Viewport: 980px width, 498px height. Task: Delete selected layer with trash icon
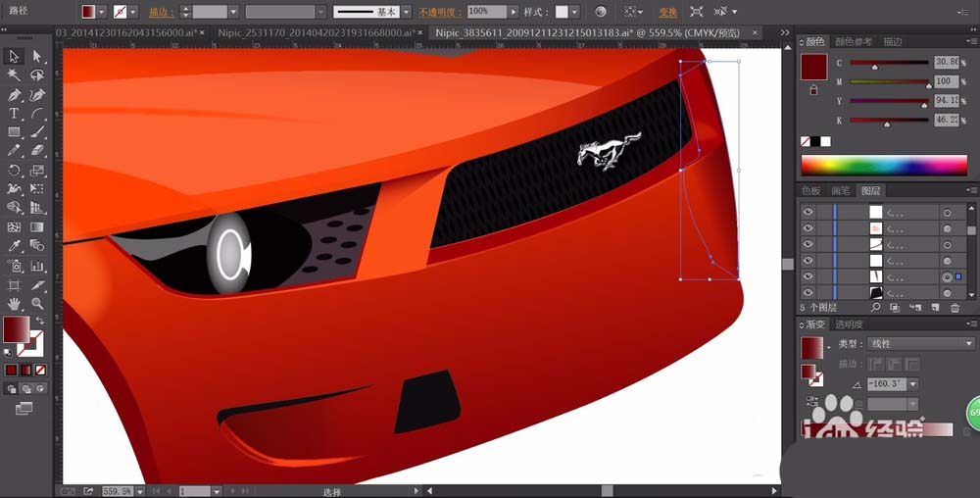click(x=955, y=308)
